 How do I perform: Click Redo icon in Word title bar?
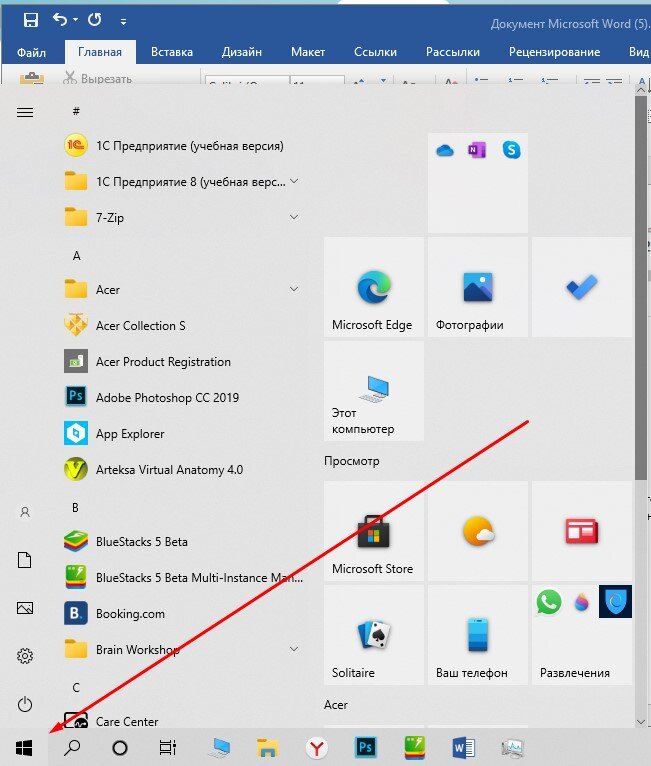94,20
